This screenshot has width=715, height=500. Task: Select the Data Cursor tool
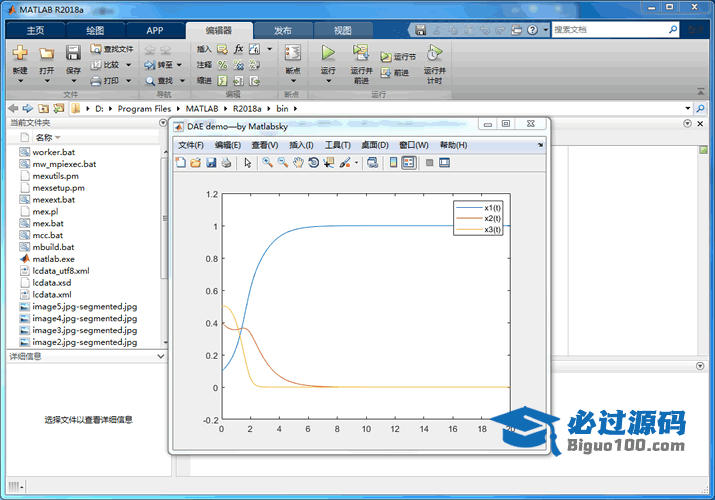pos(328,163)
